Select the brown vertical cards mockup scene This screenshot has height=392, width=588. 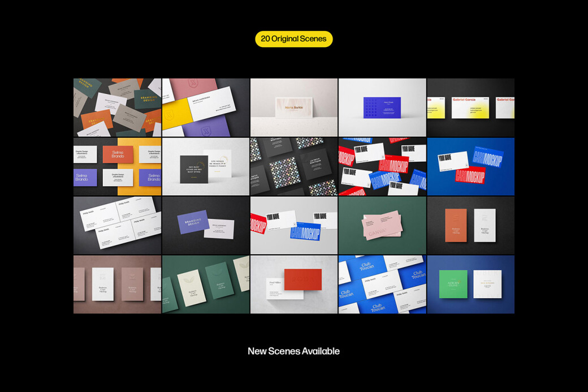(117, 283)
